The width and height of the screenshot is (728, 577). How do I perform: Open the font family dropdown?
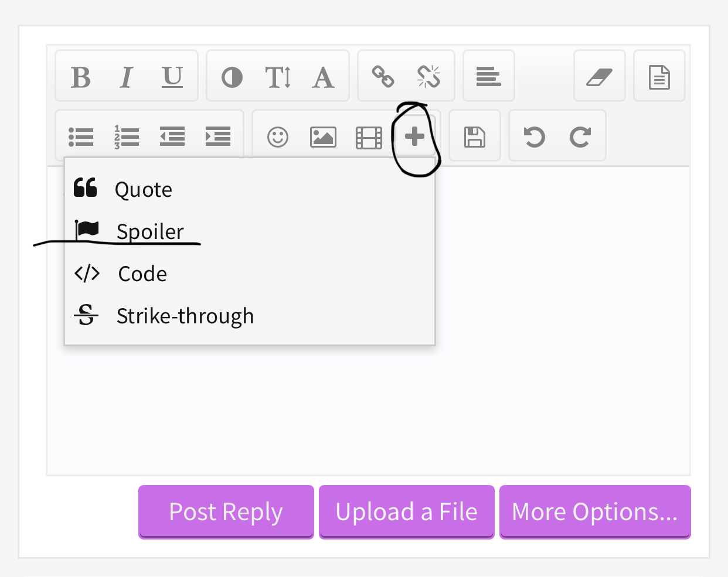(324, 77)
